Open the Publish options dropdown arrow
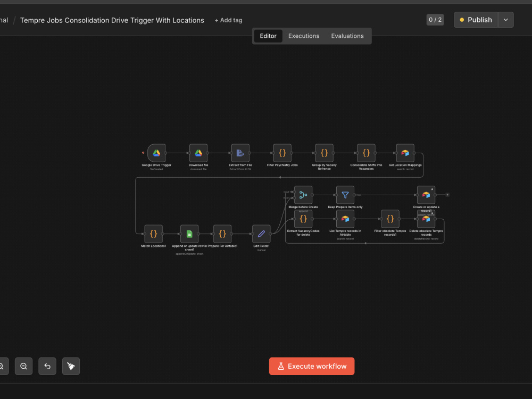This screenshot has width=532, height=399. click(x=506, y=20)
